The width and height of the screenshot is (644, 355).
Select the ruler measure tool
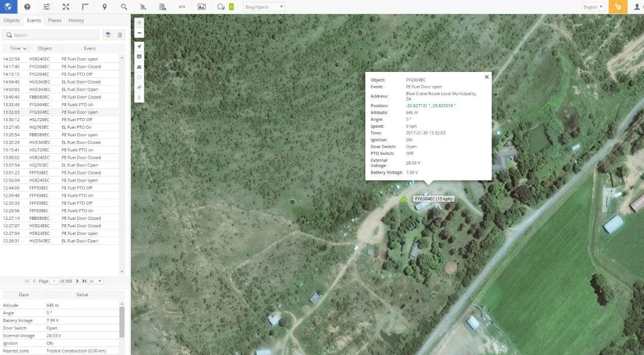pyautogui.click(x=85, y=7)
